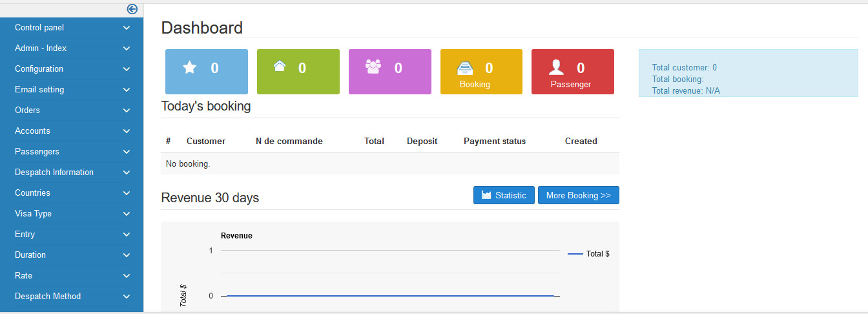Expand Orders chevron

[127, 110]
